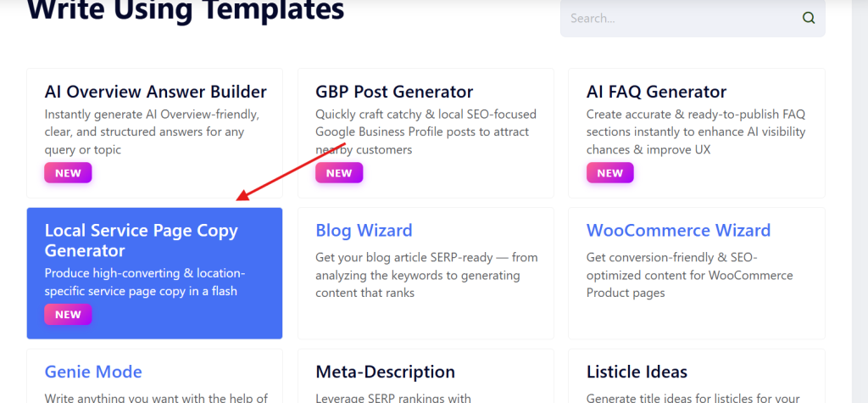This screenshot has width=868, height=403.
Task: Open the GBP Post Generator template
Action: tap(394, 92)
